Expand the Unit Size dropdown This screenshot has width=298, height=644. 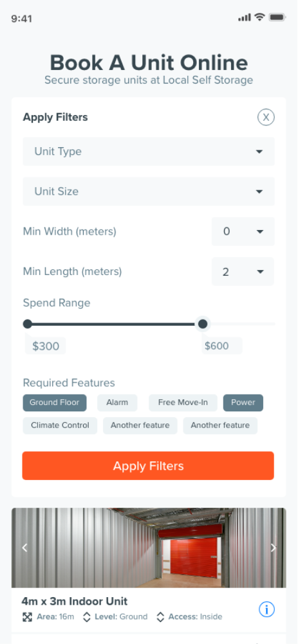tap(149, 192)
